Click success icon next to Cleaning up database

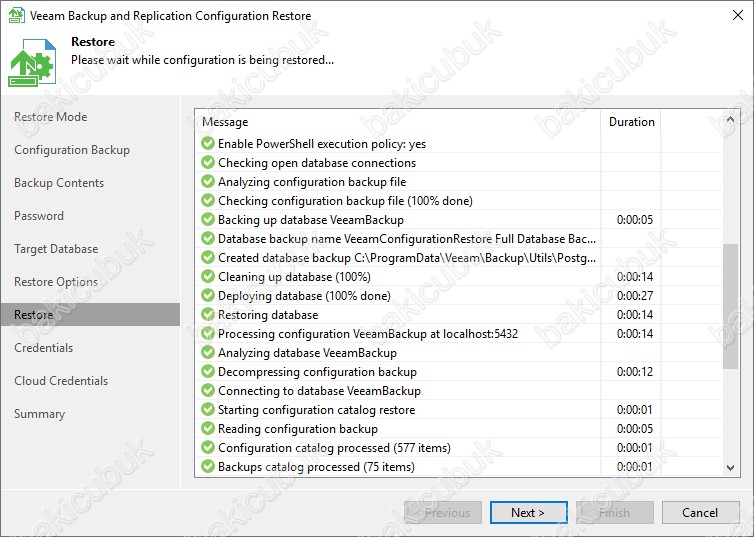[x=208, y=277]
